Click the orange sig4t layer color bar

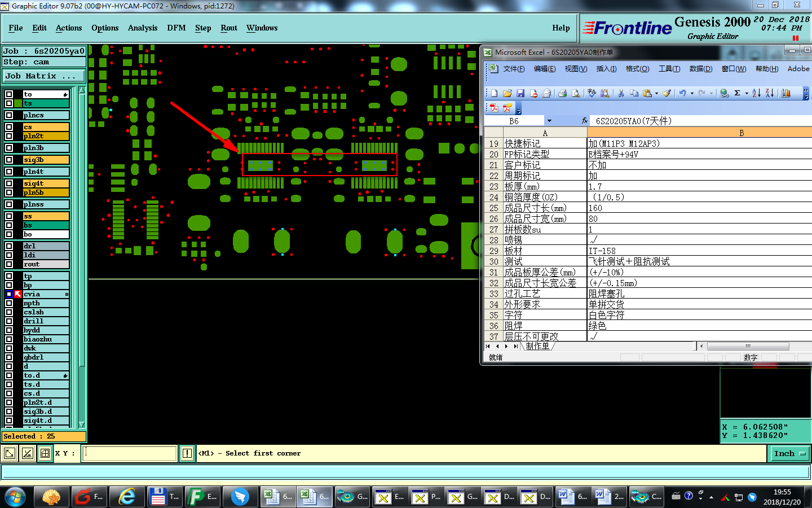46,183
